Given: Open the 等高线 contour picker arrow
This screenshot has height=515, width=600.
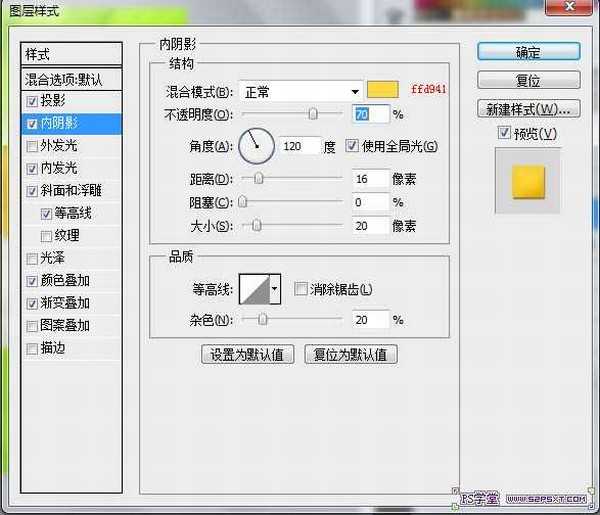Looking at the screenshot, I should click(274, 289).
